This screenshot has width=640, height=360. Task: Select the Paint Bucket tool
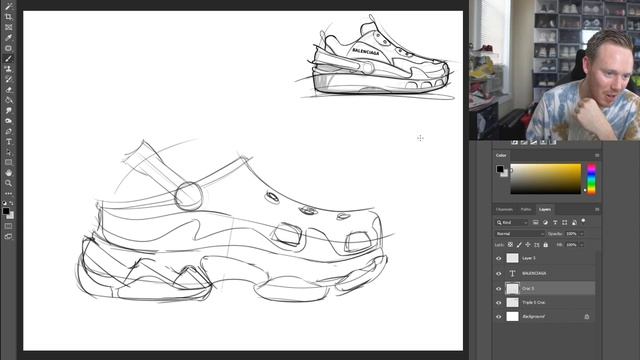click(8, 100)
